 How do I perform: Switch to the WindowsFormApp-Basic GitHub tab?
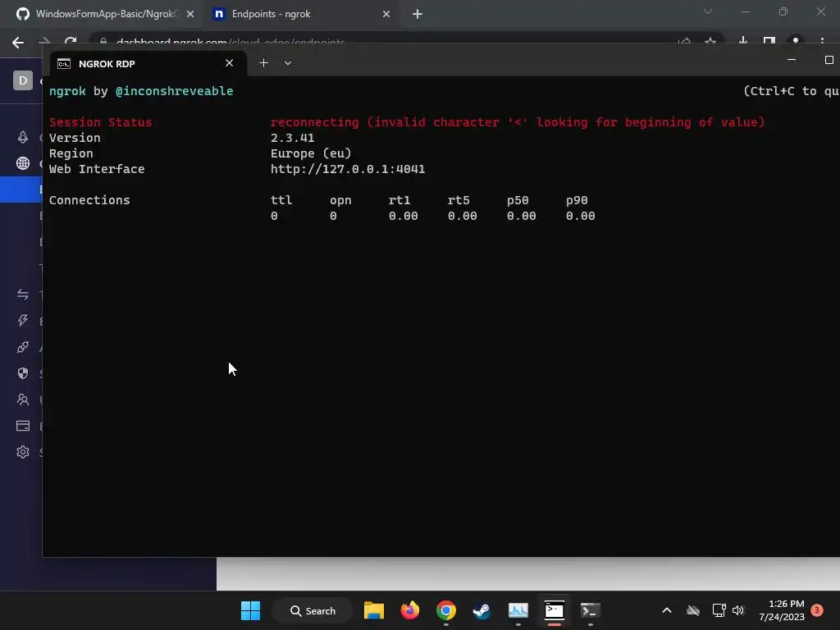coord(99,14)
